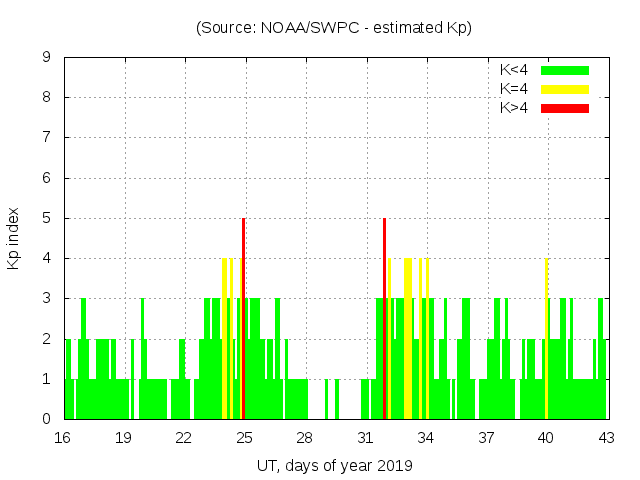Viewport: 640px width, 480px height.
Task: Click the x-axis tick label 16
Action: (x=63, y=438)
